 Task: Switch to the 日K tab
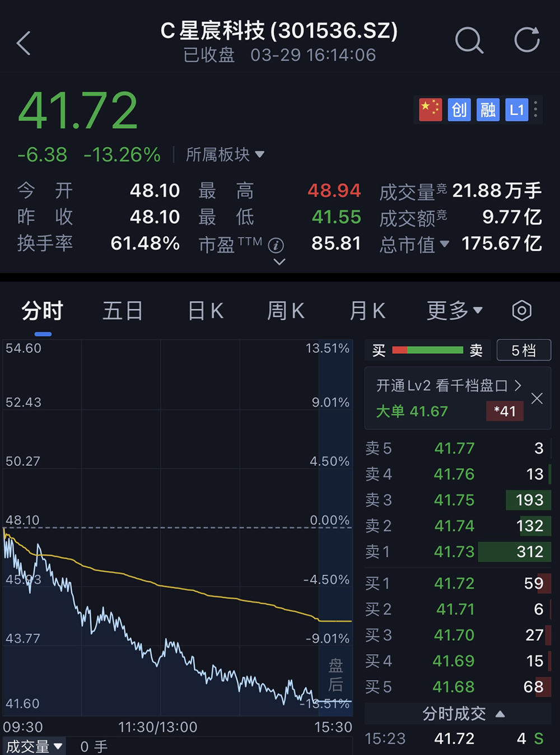tap(206, 310)
